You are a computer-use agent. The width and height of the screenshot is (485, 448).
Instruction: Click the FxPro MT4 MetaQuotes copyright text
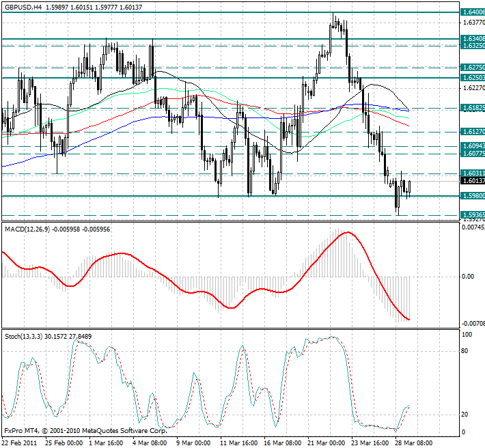pyautogui.click(x=85, y=430)
